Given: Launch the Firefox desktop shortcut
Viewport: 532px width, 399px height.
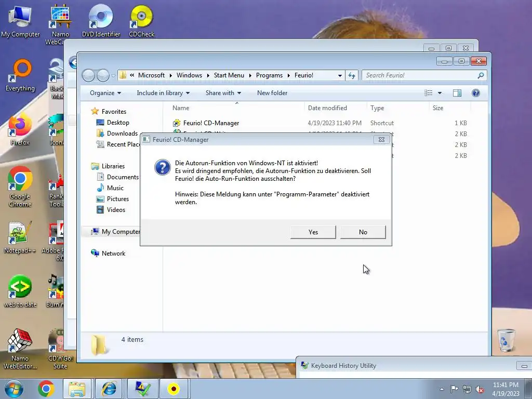Looking at the screenshot, I should pyautogui.click(x=20, y=130).
